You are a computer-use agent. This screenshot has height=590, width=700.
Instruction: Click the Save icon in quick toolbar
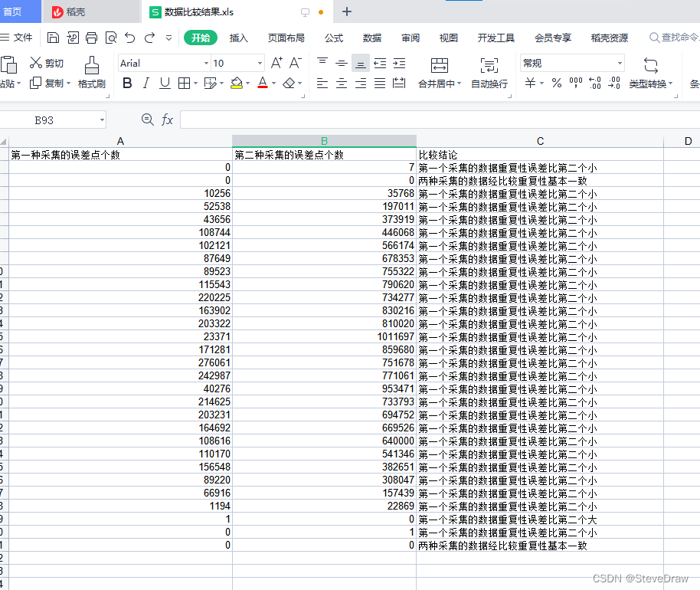[x=53, y=38]
